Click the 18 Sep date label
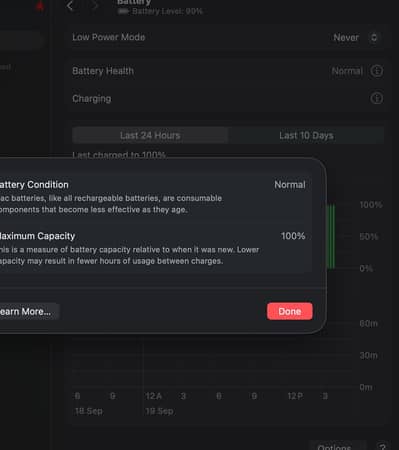This screenshot has height=450, width=399. (89, 411)
